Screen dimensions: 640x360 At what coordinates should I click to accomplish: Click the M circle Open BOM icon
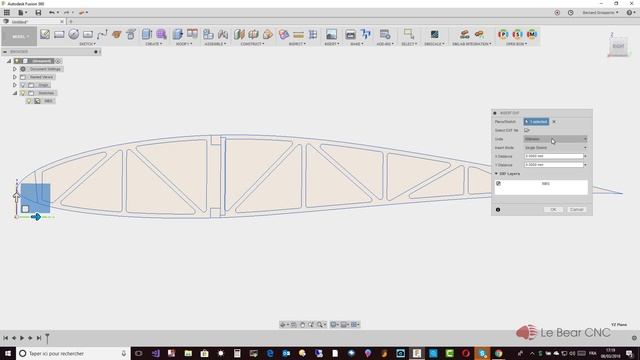tap(532, 34)
